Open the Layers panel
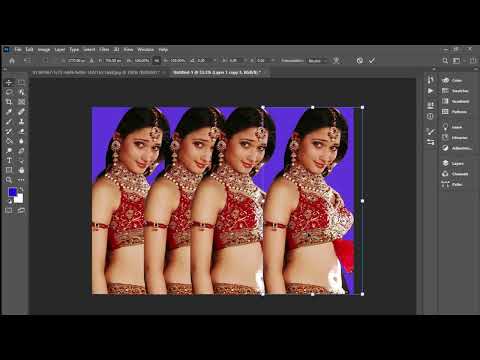480x360 pixels. click(x=456, y=163)
